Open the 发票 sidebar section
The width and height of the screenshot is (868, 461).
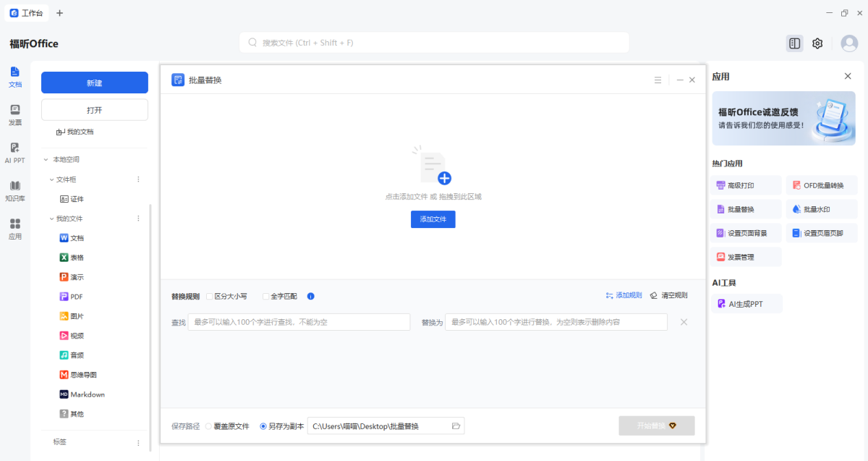15,115
